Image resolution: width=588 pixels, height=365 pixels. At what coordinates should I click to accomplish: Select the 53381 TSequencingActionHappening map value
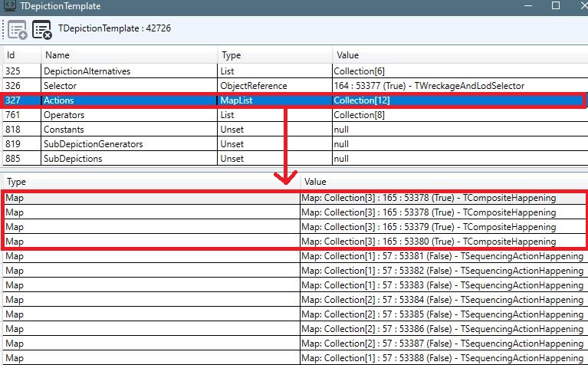pyautogui.click(x=444, y=256)
